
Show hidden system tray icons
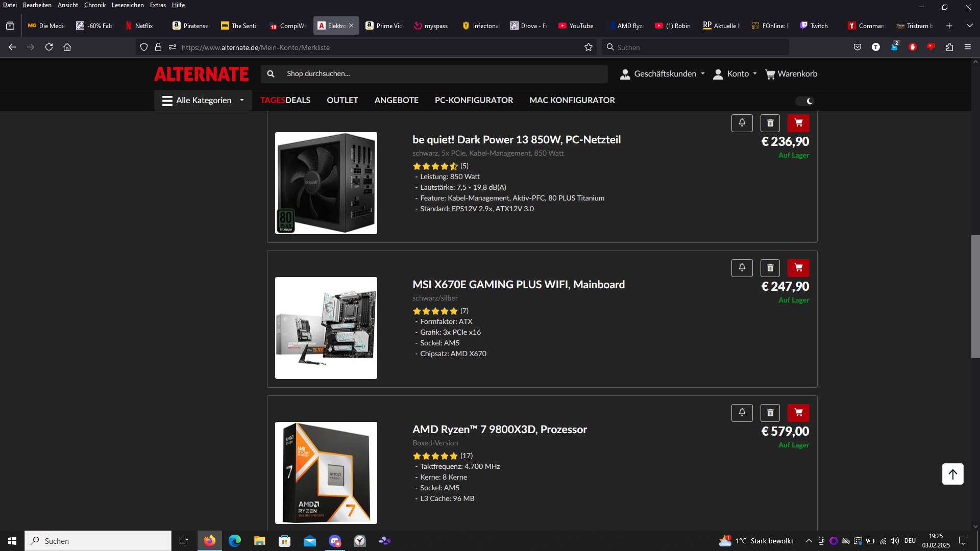click(x=809, y=541)
